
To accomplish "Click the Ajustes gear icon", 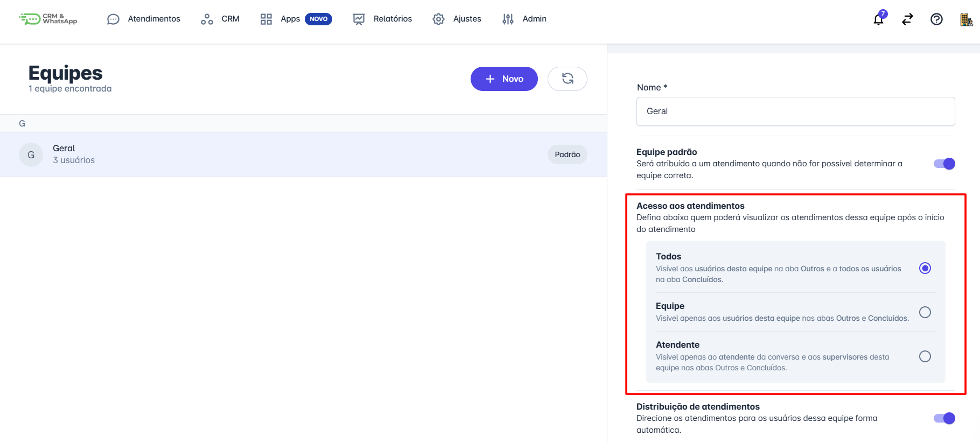I will coord(438,19).
